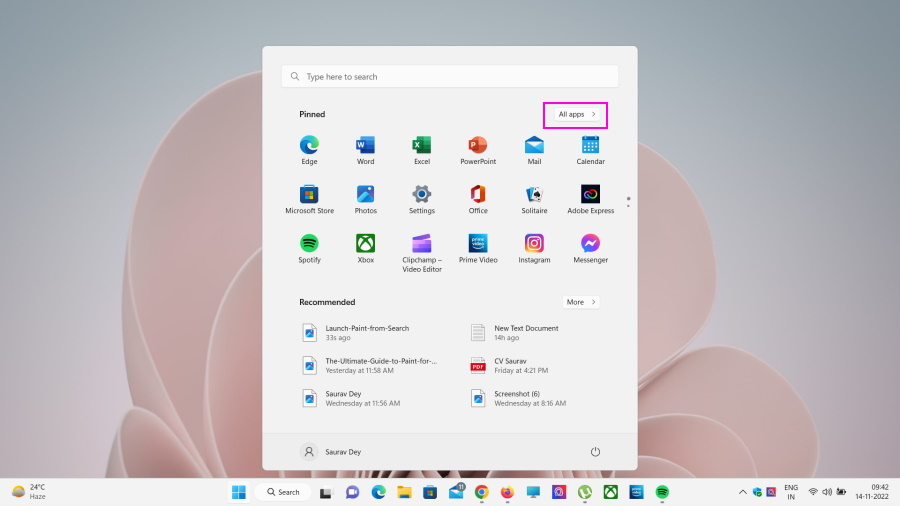Open the power options button
The image size is (900, 506).
pos(595,452)
